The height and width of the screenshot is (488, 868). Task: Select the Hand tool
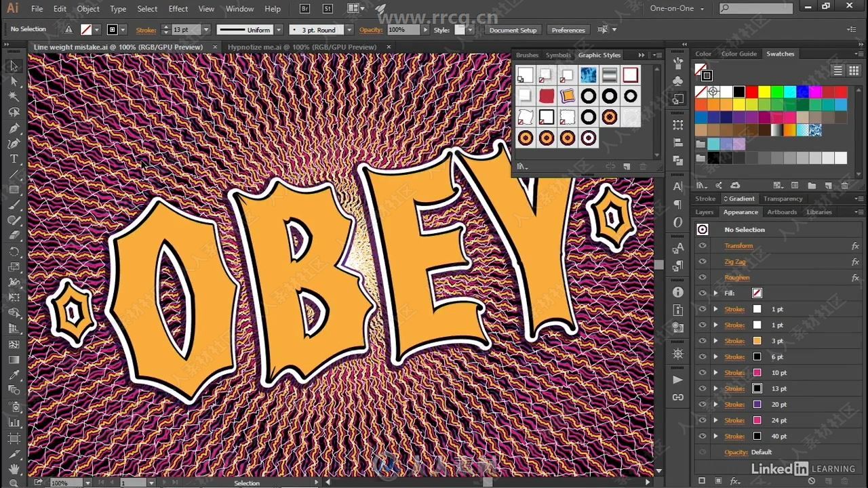pos(14,468)
